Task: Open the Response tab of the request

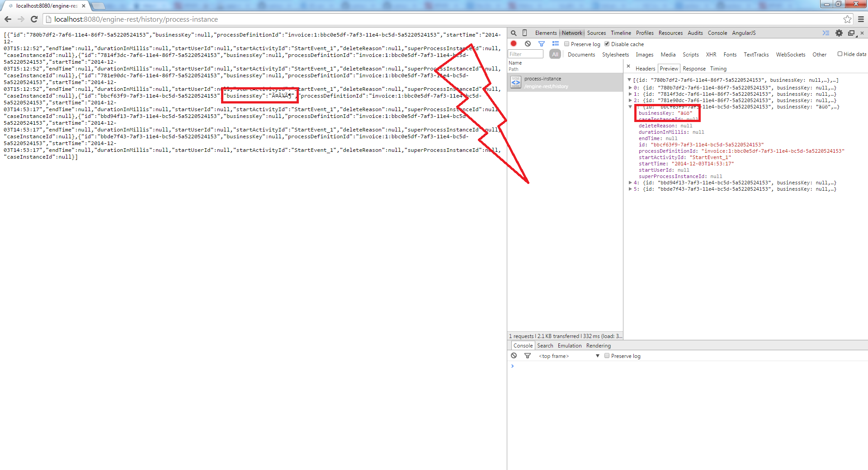Action: [694, 69]
